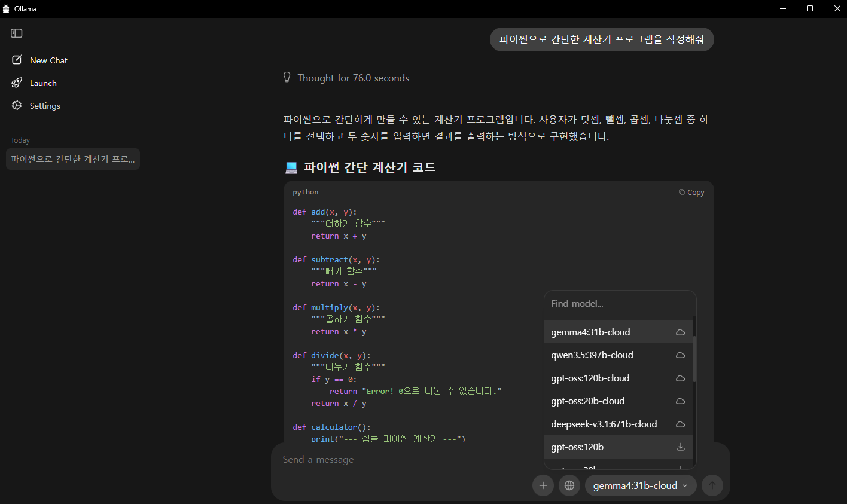Click the python language label of code block

pos(306,193)
